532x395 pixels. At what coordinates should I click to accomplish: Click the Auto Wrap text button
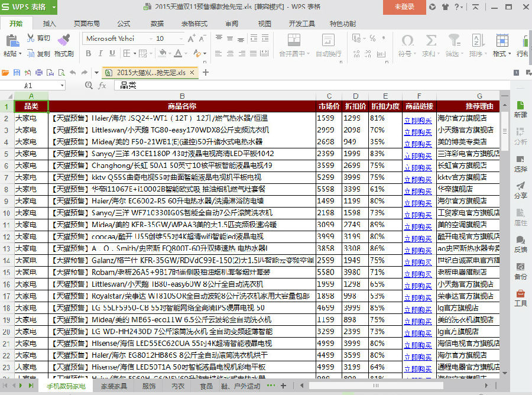pyautogui.click(x=329, y=45)
